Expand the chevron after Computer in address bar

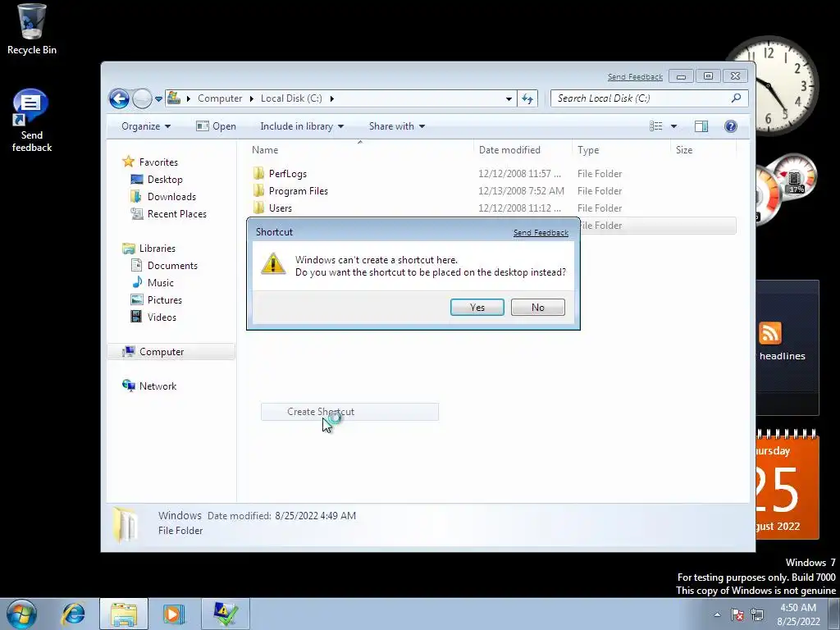(251, 98)
